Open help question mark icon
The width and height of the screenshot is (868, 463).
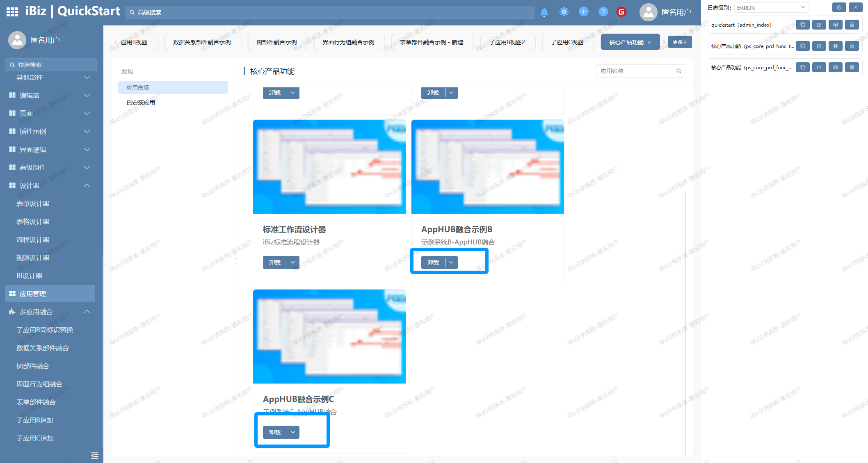tap(603, 12)
